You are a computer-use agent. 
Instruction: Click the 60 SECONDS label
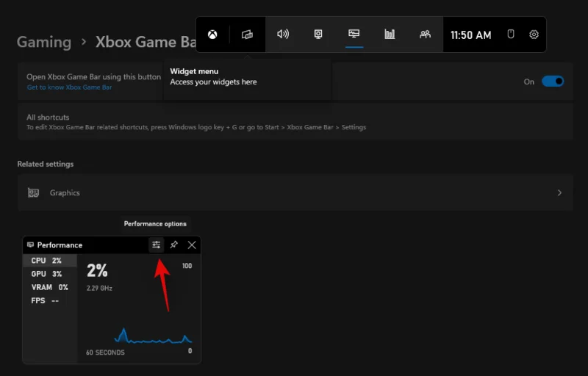click(x=105, y=352)
